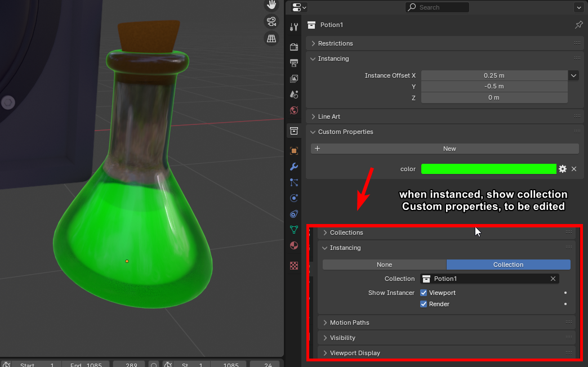Toggle Show Instancer Render checkbox

point(424,304)
